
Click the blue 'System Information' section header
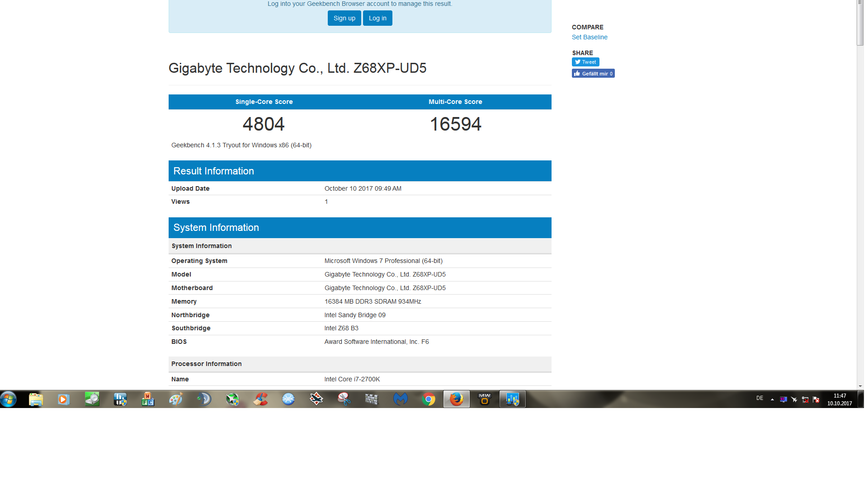(x=360, y=228)
